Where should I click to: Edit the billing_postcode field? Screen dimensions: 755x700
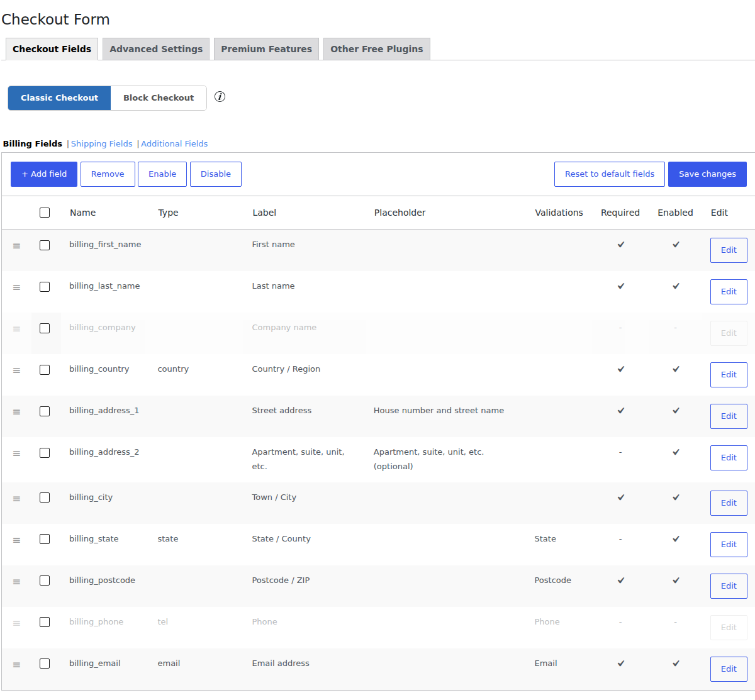click(x=729, y=586)
